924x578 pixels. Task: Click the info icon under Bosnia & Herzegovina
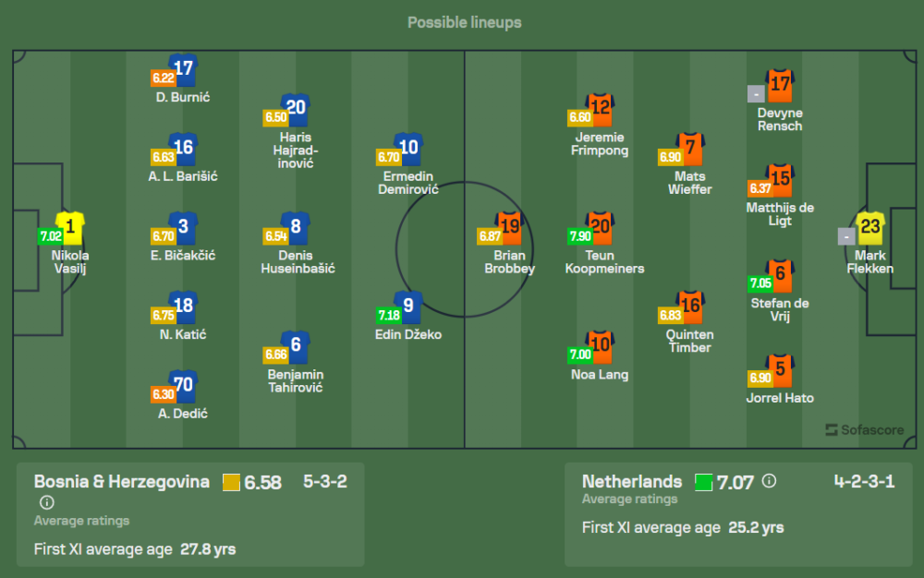tap(46, 502)
